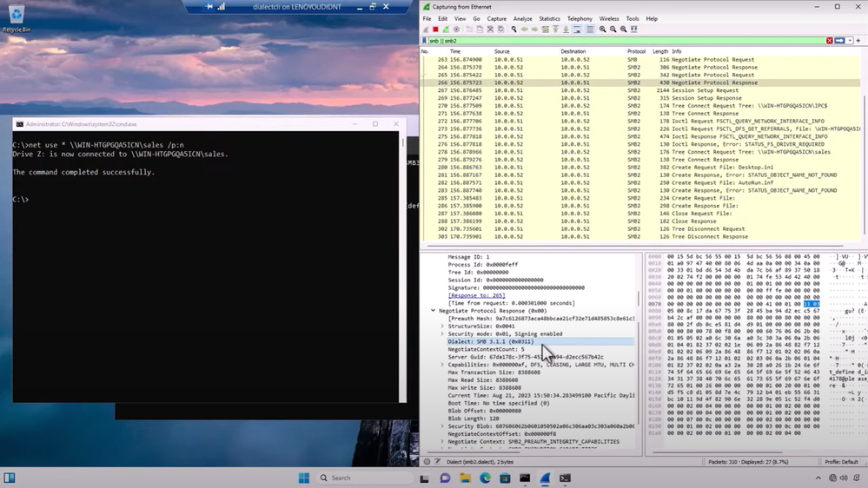Add a display filter button with plus
The image size is (868, 488).
coord(858,41)
